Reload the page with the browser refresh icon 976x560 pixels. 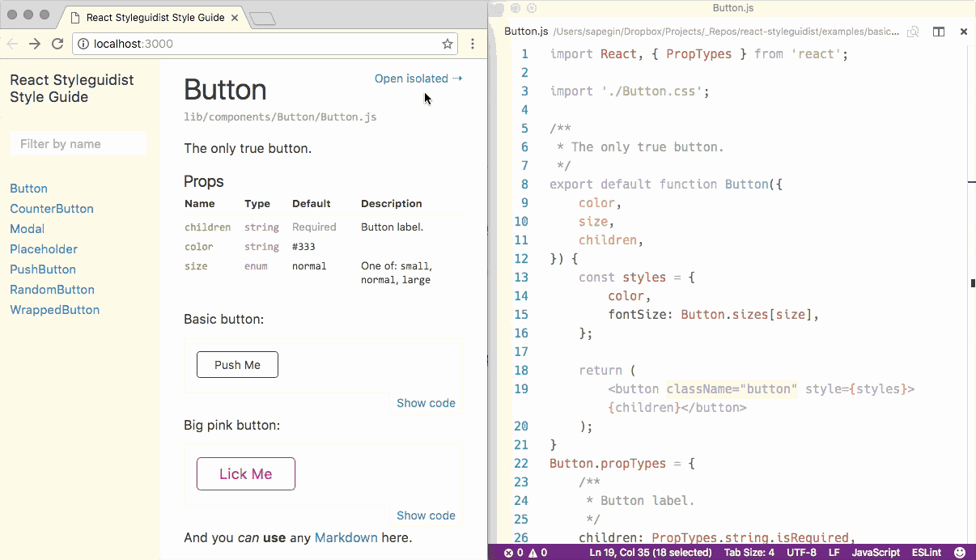click(x=57, y=44)
